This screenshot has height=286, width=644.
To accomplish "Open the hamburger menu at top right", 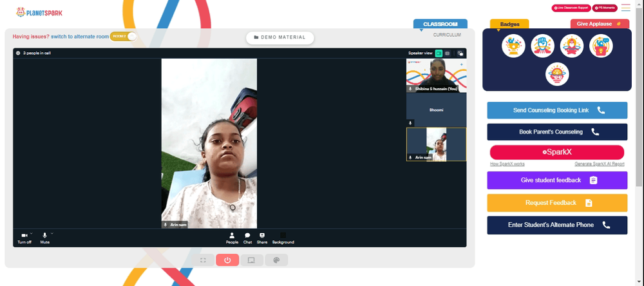I will 625,8.
